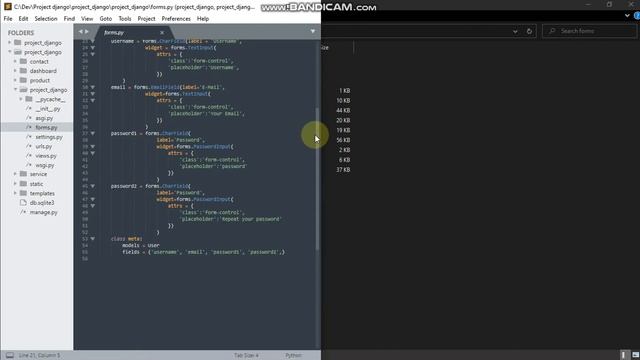
Task: Open the Preferences menu
Action: click(176, 19)
